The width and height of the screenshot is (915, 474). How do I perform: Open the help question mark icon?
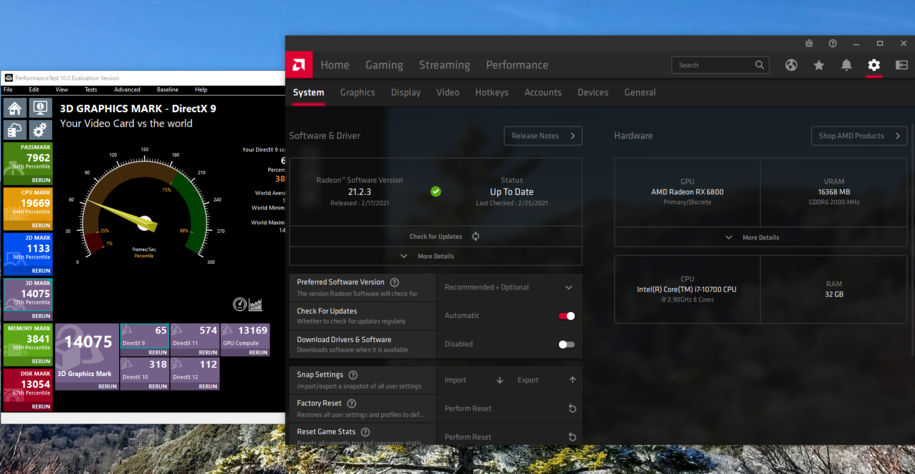833,44
